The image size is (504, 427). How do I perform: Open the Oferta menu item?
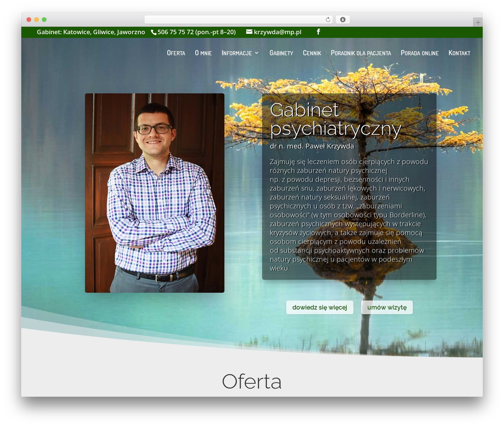tap(176, 53)
